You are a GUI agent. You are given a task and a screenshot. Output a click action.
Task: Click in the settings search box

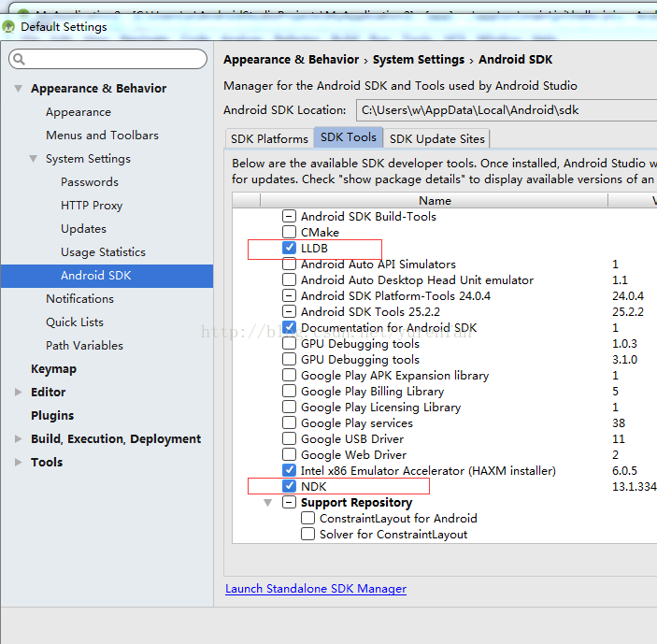click(x=112, y=60)
